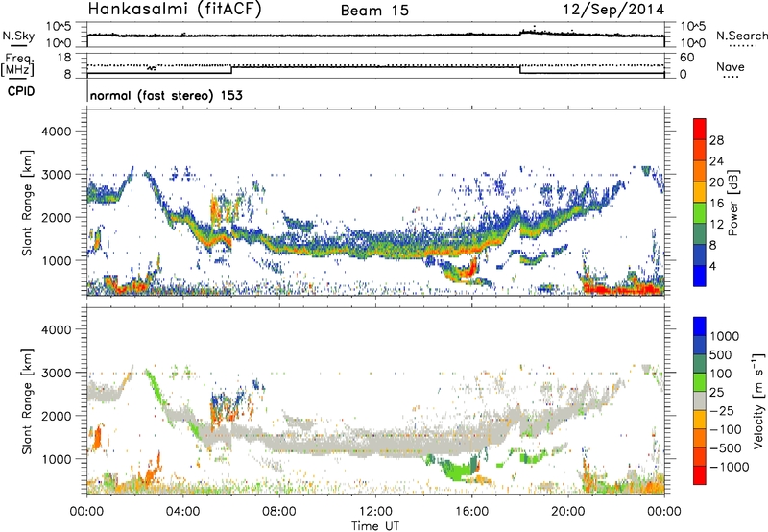Pick the grey −25 to 25 Velocity segment
Image resolution: width=768 pixels, height=532 pixels.
(x=700, y=401)
